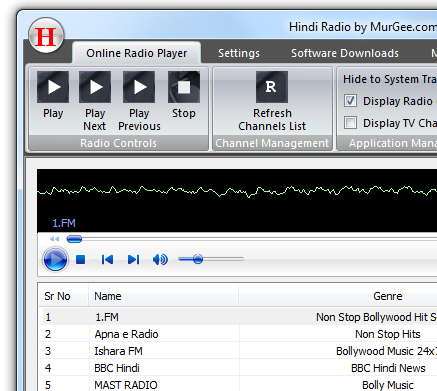Click the round blue media play button
Image resolution: width=437 pixels, height=391 pixels.
pyautogui.click(x=55, y=259)
